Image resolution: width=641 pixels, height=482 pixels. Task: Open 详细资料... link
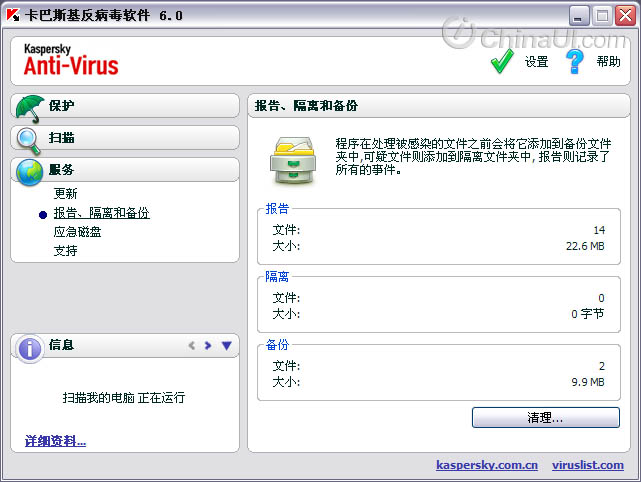pyautogui.click(x=55, y=441)
